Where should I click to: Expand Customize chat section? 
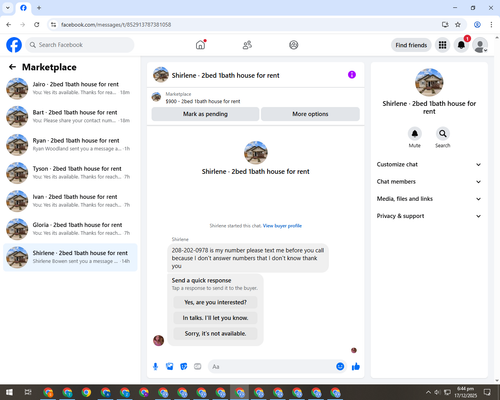click(429, 164)
